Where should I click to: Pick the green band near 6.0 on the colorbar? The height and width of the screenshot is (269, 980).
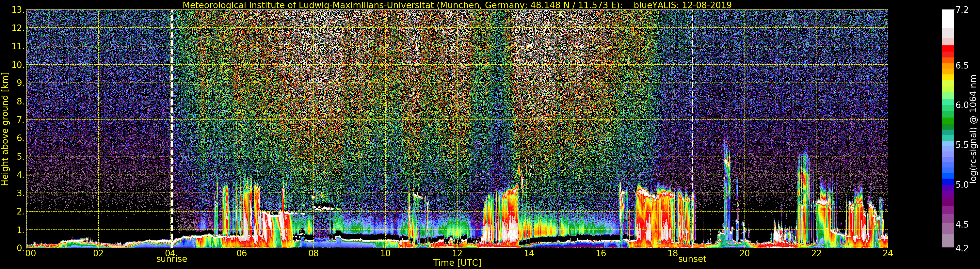click(948, 108)
